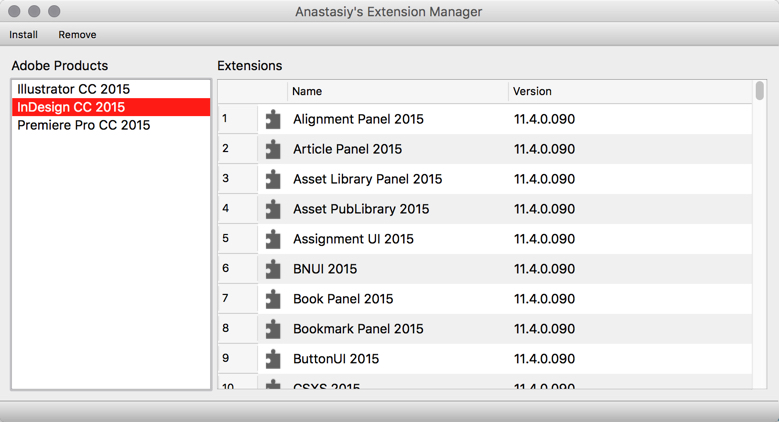Click the window zoom button in title bar
This screenshot has height=422, width=779.
tap(54, 11)
